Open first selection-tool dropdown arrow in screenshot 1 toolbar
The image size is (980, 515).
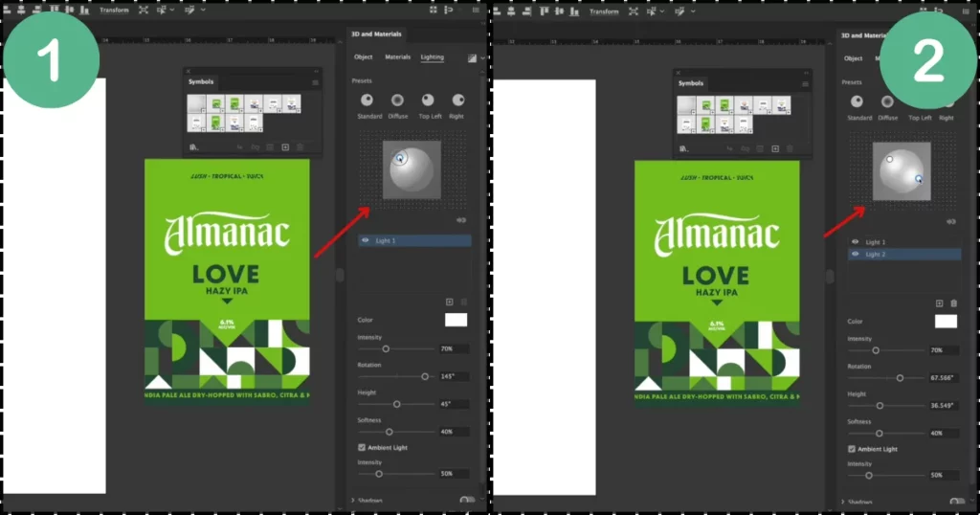point(172,10)
